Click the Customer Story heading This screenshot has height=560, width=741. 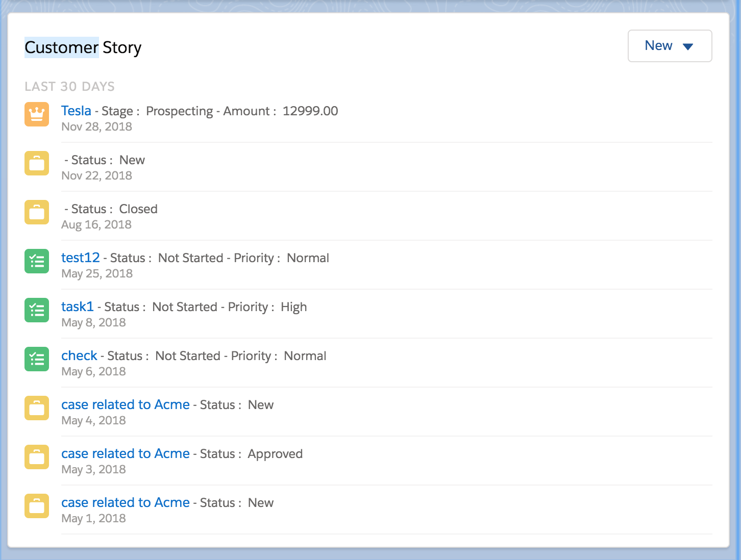click(83, 47)
